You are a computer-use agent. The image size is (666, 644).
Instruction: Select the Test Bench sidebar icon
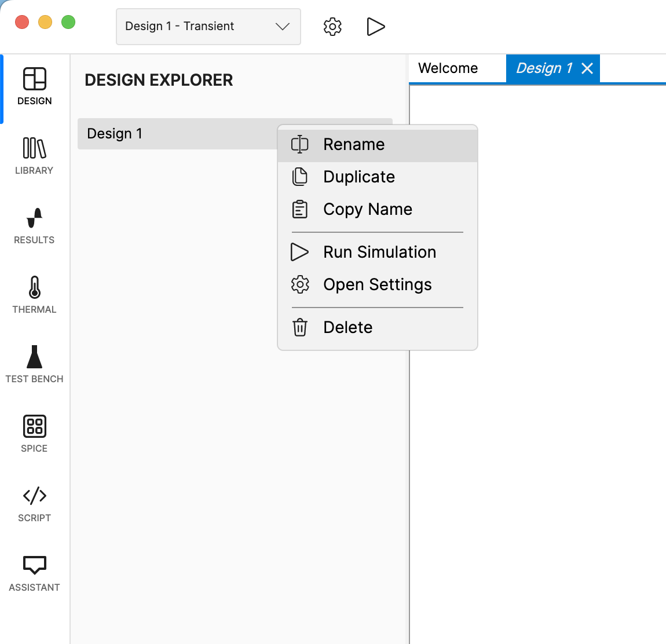34,364
